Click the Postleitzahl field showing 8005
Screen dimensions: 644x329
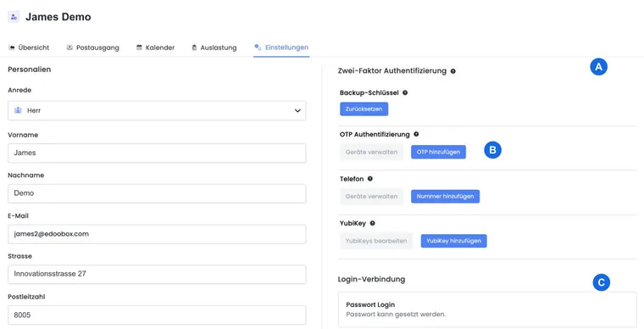click(x=157, y=315)
